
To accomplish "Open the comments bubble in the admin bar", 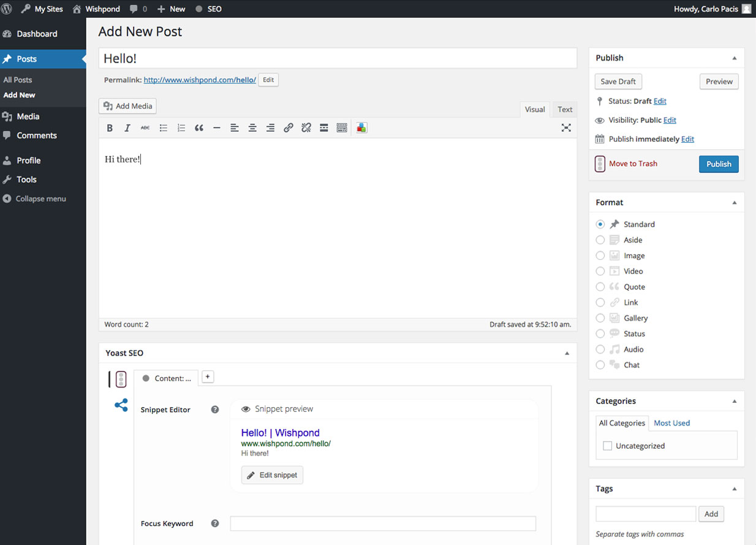I will (138, 9).
